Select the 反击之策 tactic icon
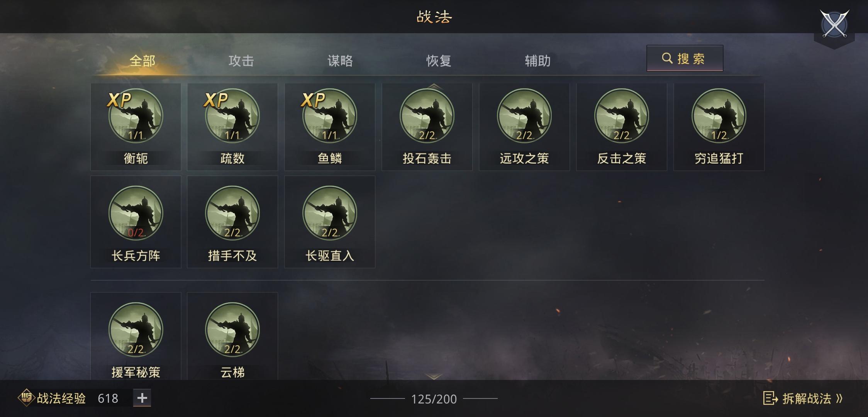The width and height of the screenshot is (868, 417). (622, 116)
